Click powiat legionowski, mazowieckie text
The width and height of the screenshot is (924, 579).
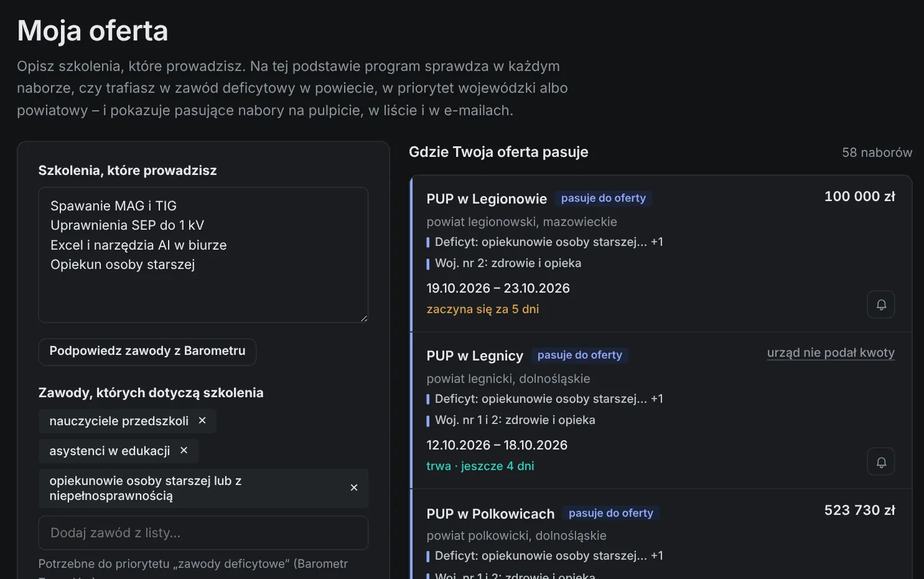click(522, 222)
